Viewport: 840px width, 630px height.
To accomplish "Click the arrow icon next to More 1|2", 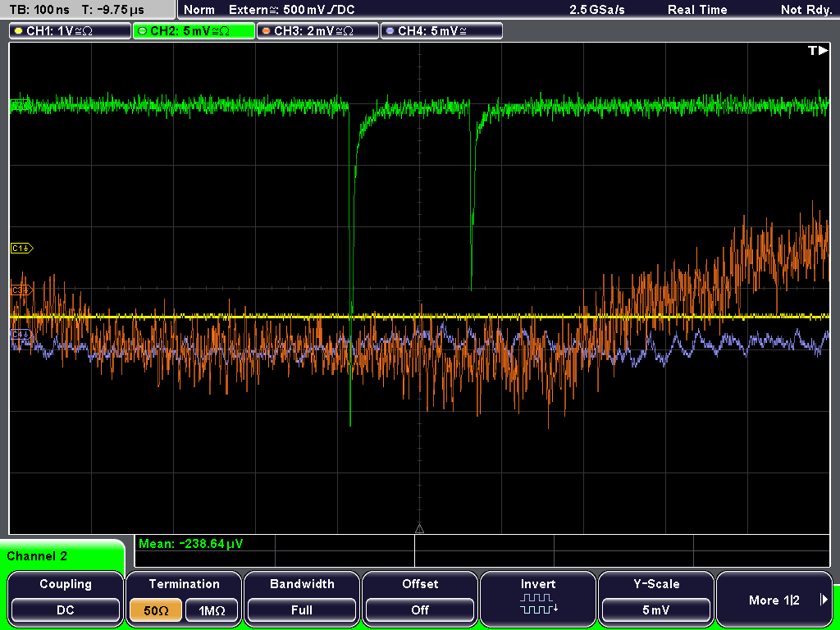I will click(824, 600).
